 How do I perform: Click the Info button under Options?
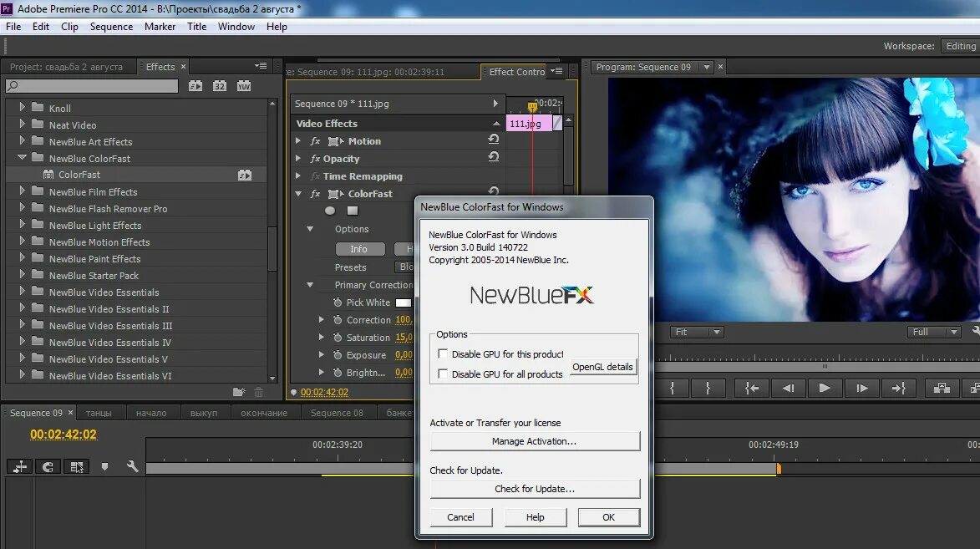[x=358, y=249]
